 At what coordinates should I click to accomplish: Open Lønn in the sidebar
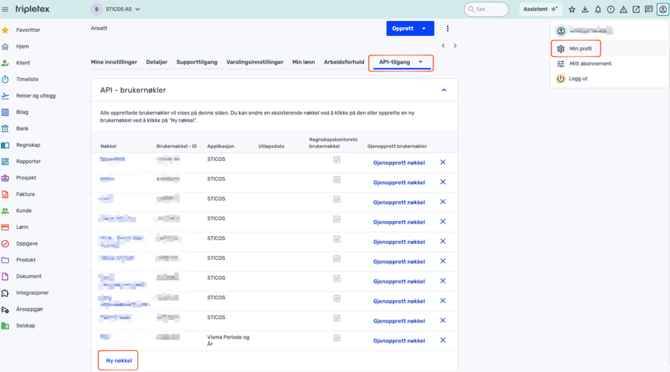tap(22, 227)
